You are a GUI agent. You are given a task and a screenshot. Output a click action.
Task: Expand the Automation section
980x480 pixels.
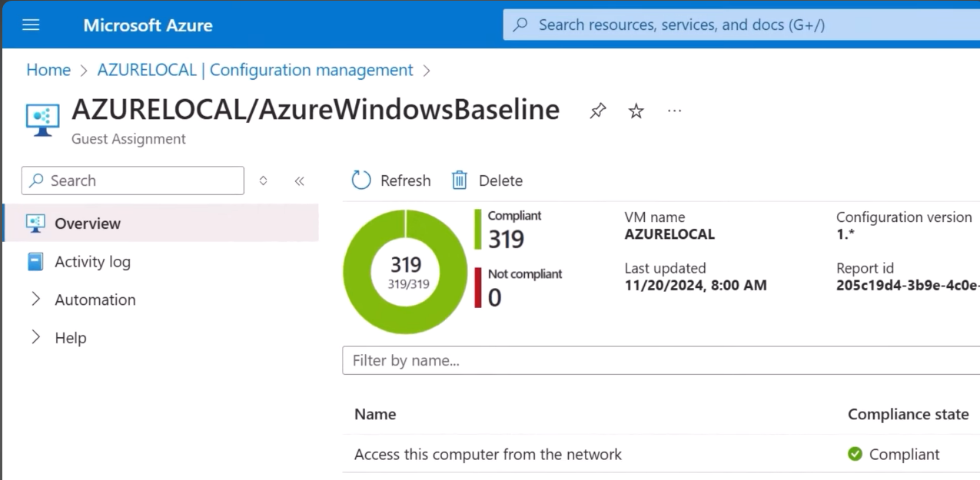(35, 300)
